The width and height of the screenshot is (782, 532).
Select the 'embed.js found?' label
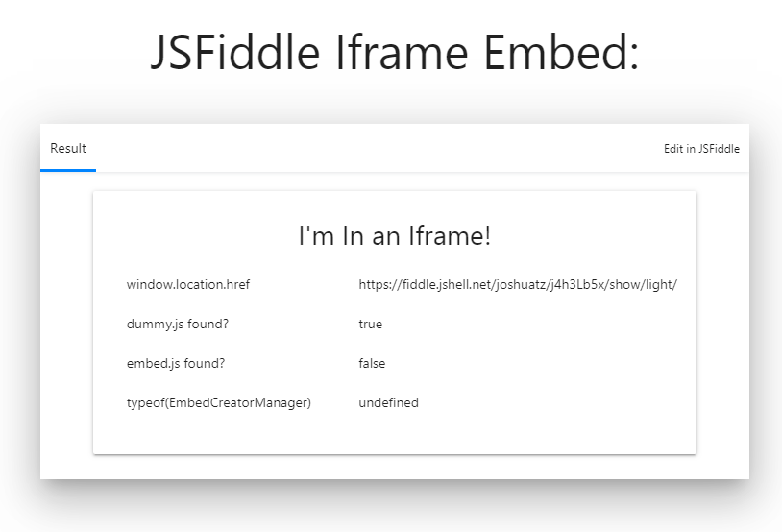pos(175,364)
